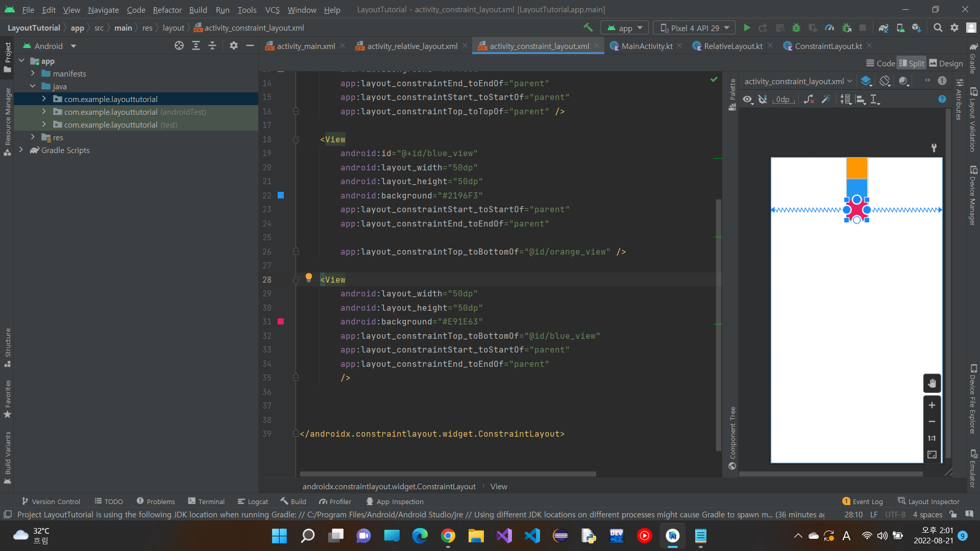The width and height of the screenshot is (980, 551).
Task: Expand the res folder in project tree
Action: click(33, 137)
